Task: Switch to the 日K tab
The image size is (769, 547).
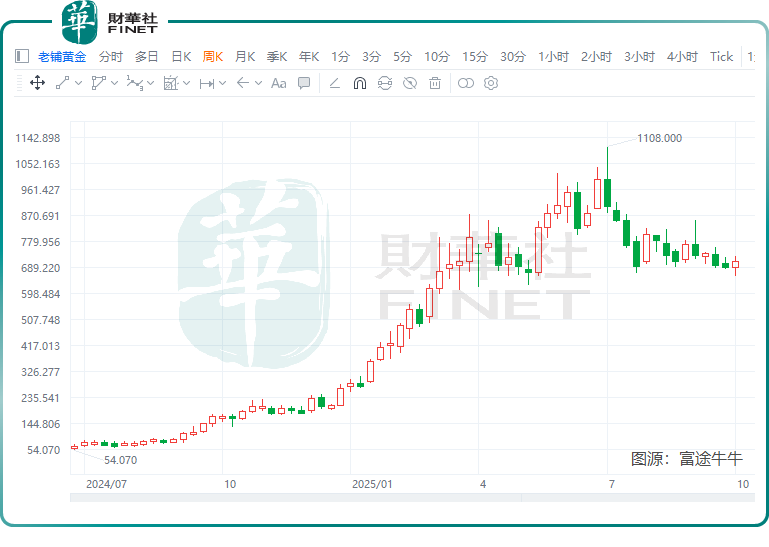Action: click(181, 57)
